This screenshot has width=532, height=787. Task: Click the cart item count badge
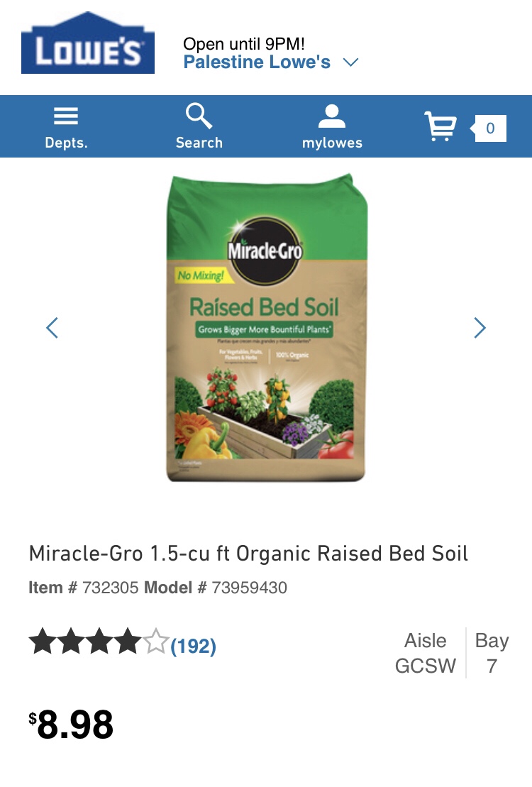489,128
